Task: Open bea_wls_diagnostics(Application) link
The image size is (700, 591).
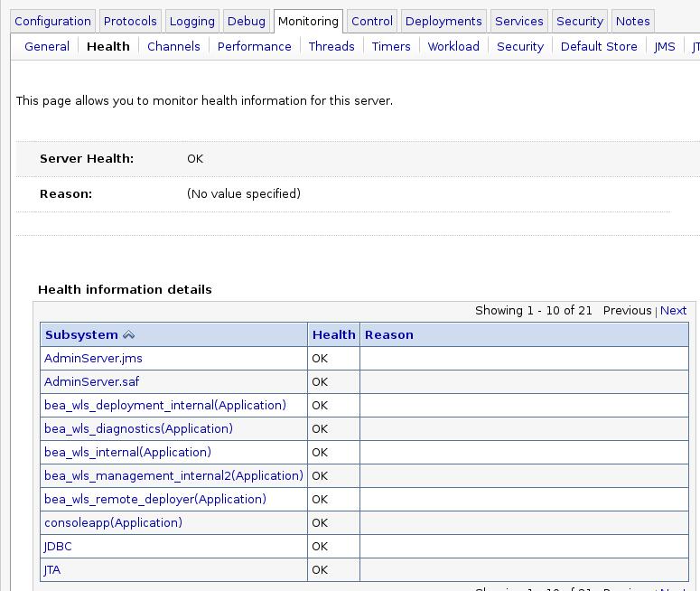Action: pos(138,429)
